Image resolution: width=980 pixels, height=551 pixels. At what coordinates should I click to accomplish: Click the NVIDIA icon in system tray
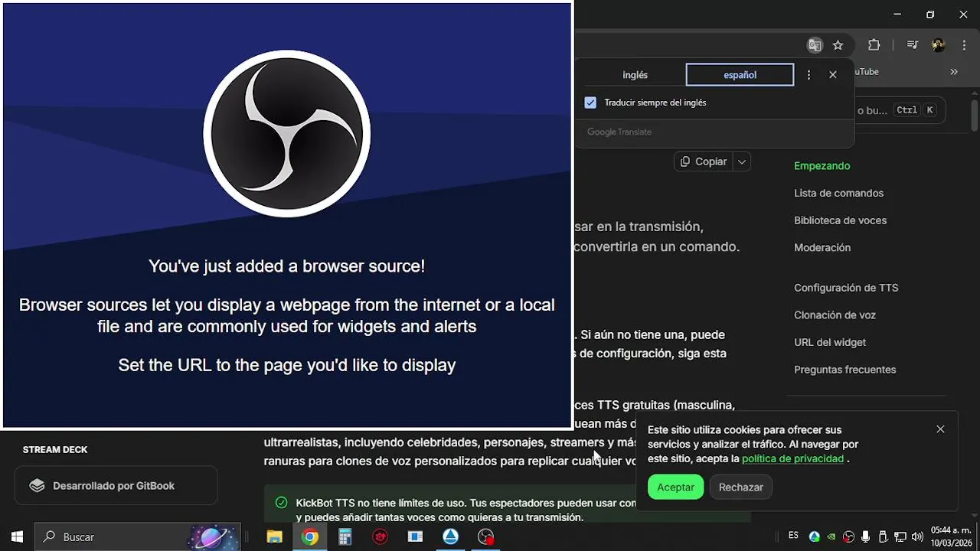831,537
